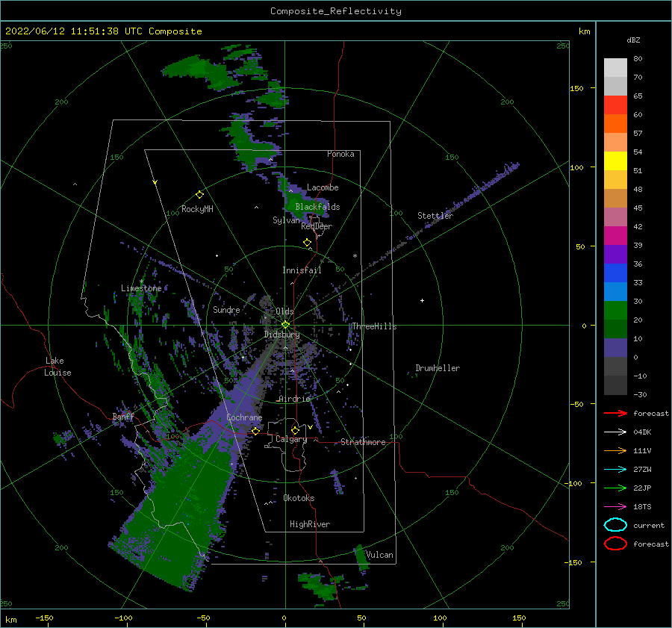672x628 pixels.
Task: Click the magenta swatch in dBZ scale
Action: (615, 235)
